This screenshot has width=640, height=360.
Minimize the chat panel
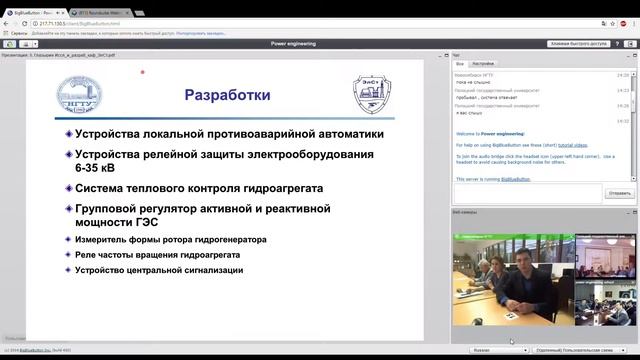click(x=628, y=55)
